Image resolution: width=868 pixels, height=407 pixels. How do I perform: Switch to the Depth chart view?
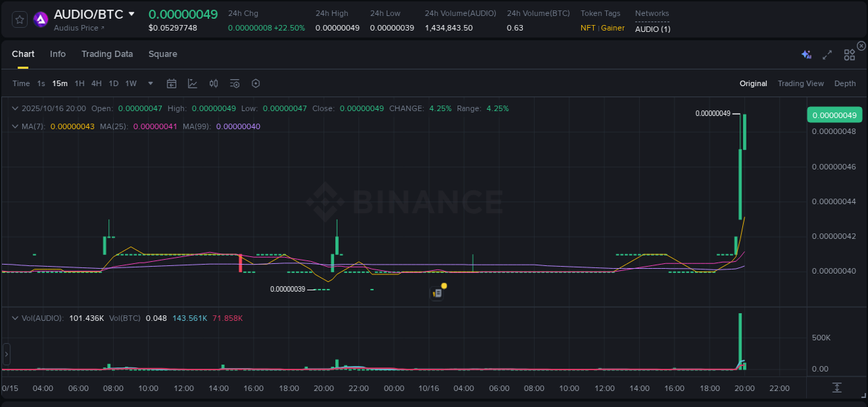coord(844,83)
